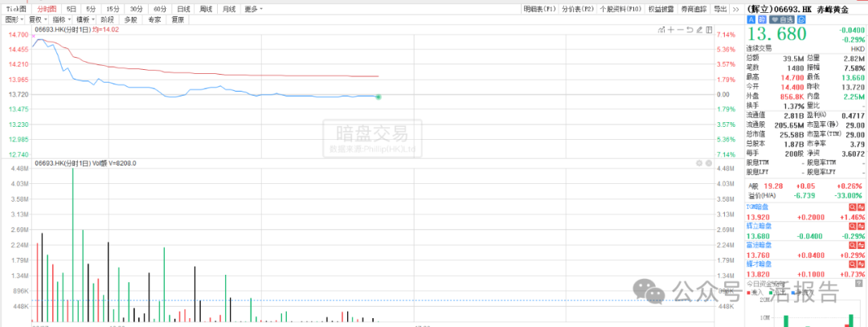Click the trade icon in the 耀才暗盘 row
This screenshot has height=327, width=868.
pos(862,264)
